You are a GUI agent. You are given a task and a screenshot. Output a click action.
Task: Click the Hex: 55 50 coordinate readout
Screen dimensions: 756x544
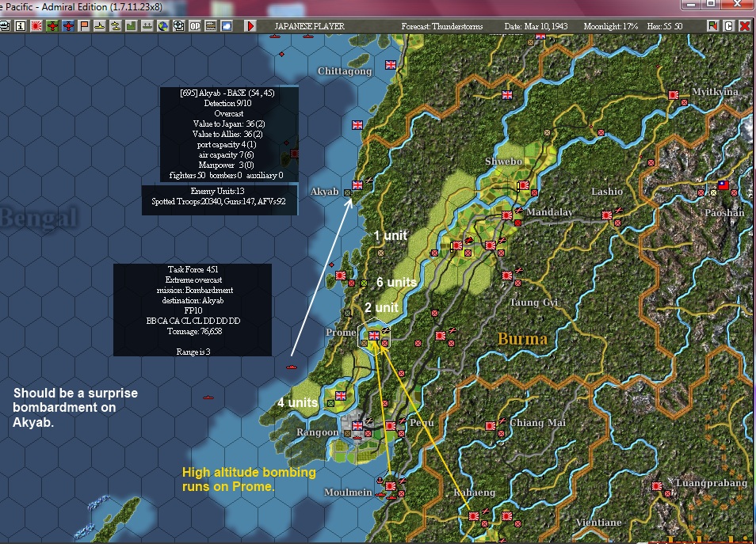click(665, 26)
